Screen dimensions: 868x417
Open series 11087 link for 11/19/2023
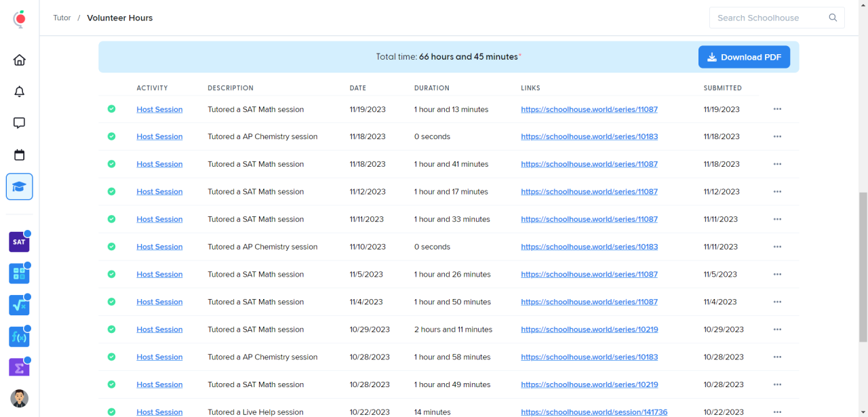pyautogui.click(x=589, y=109)
